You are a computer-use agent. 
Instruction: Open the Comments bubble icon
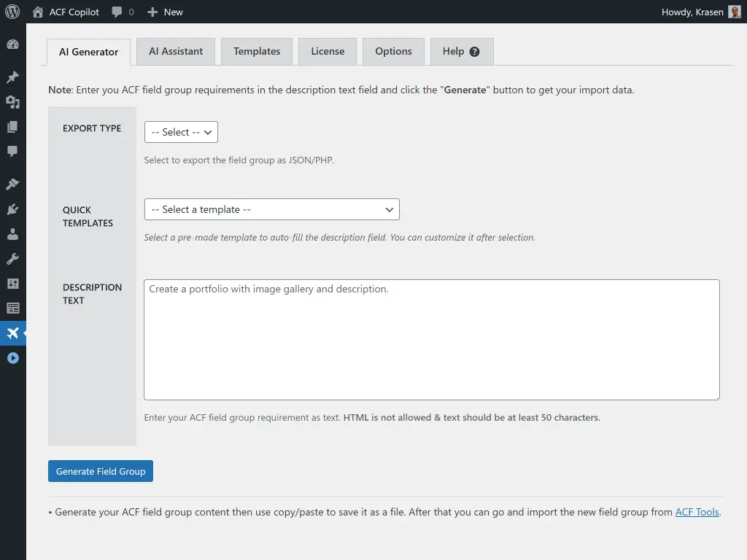point(12,152)
